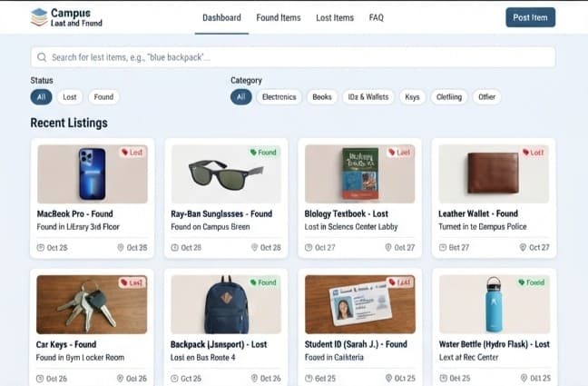The height and width of the screenshot is (386, 588).
Task: Click the biology textbook photo thumbnail
Action: (360, 173)
